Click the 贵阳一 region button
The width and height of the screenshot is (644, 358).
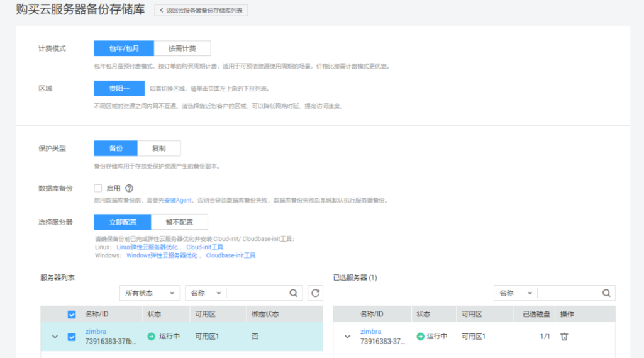[119, 88]
